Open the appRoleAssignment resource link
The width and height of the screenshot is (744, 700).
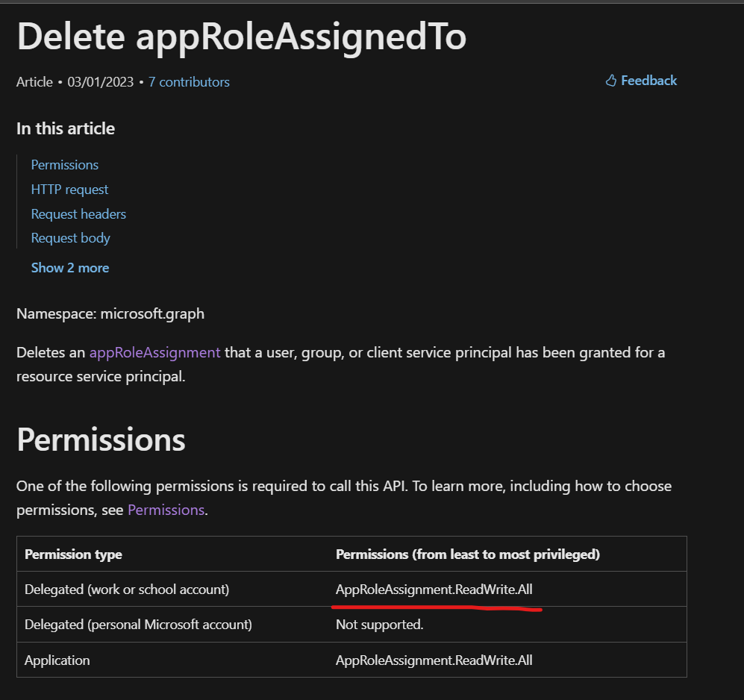(x=154, y=352)
